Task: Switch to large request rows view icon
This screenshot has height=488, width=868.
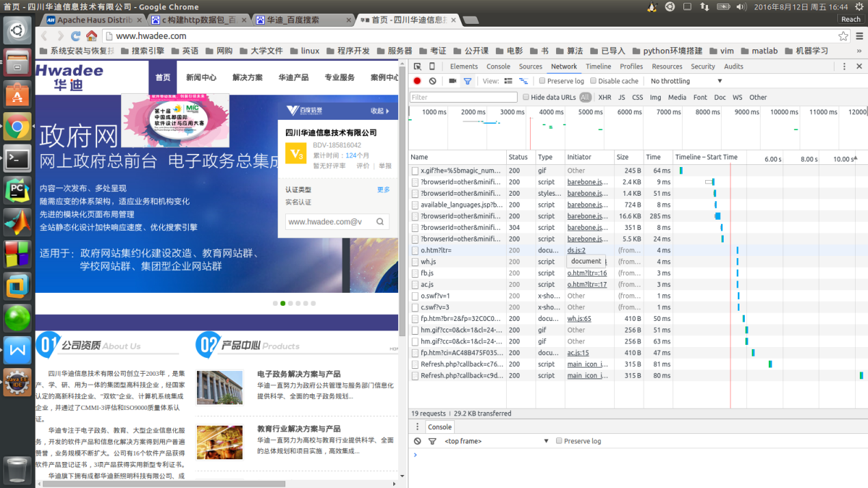Action: (x=508, y=81)
